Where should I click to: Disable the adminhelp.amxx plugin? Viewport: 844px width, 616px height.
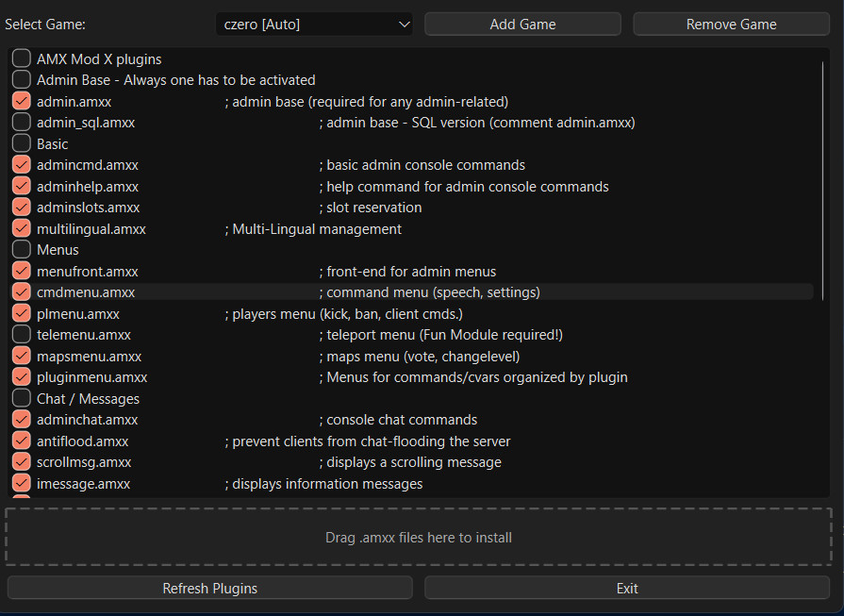[x=21, y=186]
